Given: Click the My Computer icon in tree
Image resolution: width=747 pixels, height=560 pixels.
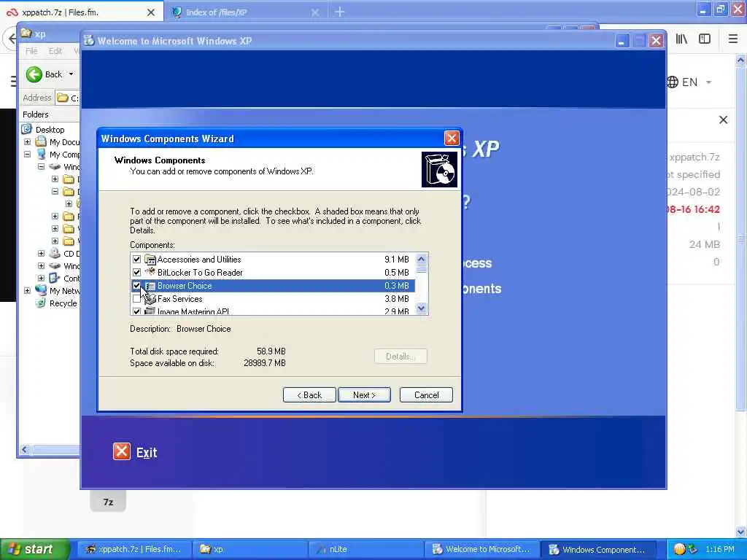Looking at the screenshot, I should click(x=41, y=155).
